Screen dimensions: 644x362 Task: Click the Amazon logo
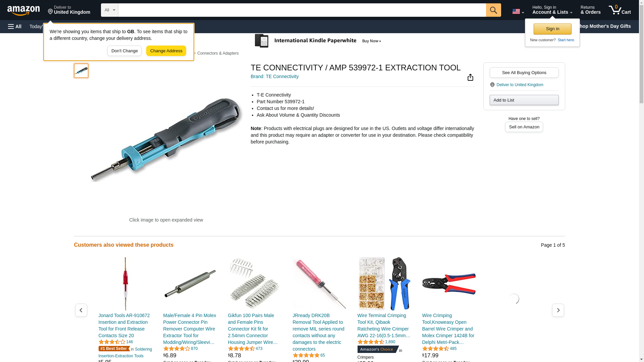coord(23,10)
